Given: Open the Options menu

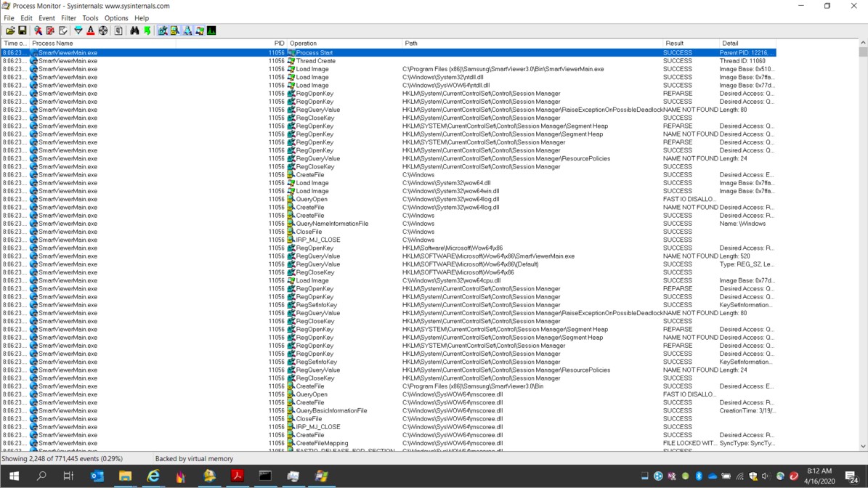Looking at the screenshot, I should (116, 17).
